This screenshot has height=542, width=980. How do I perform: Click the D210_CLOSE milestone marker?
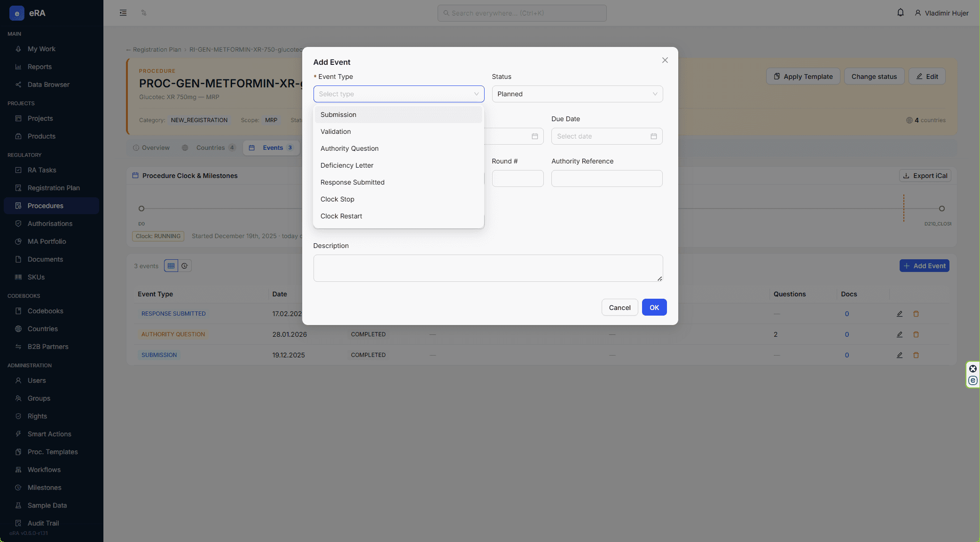coord(941,209)
